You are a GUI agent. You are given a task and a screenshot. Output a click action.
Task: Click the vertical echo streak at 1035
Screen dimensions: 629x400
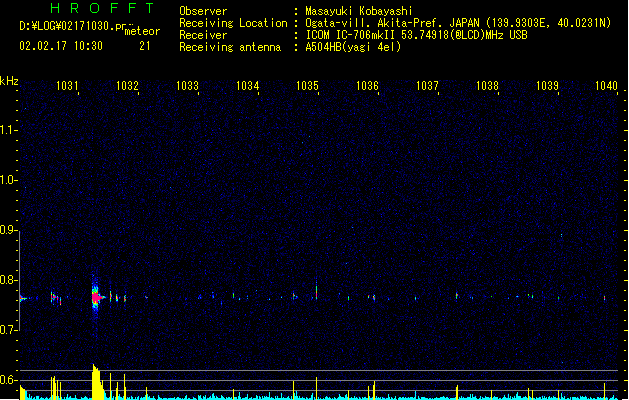(317, 290)
